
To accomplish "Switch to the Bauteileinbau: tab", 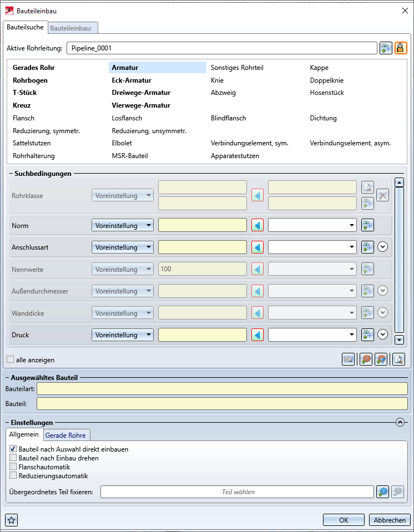I will [x=73, y=28].
